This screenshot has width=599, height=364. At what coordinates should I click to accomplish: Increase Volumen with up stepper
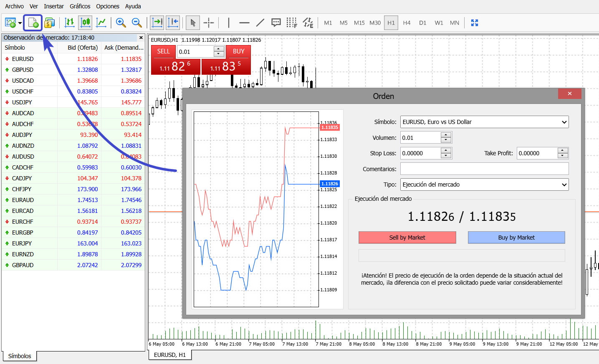coord(446,135)
